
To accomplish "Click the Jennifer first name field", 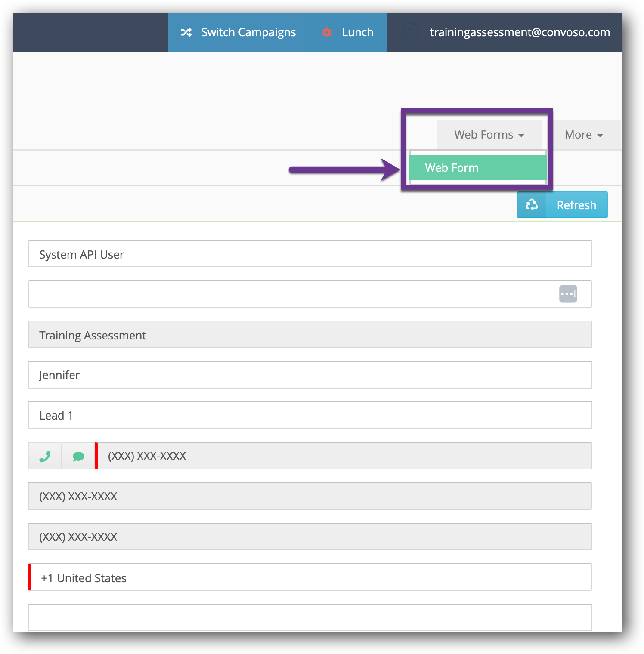I will [x=310, y=375].
